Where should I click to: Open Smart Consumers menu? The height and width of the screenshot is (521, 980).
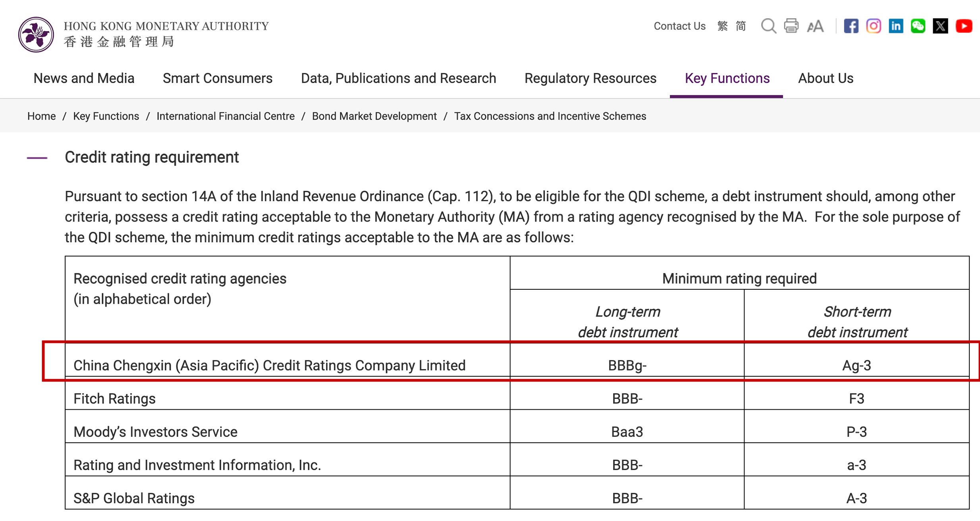tap(218, 78)
